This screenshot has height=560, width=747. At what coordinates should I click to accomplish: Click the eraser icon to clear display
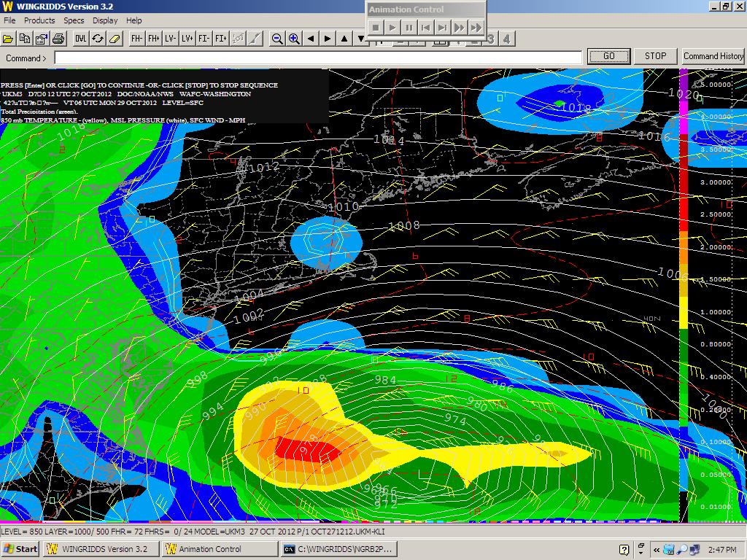[114, 39]
